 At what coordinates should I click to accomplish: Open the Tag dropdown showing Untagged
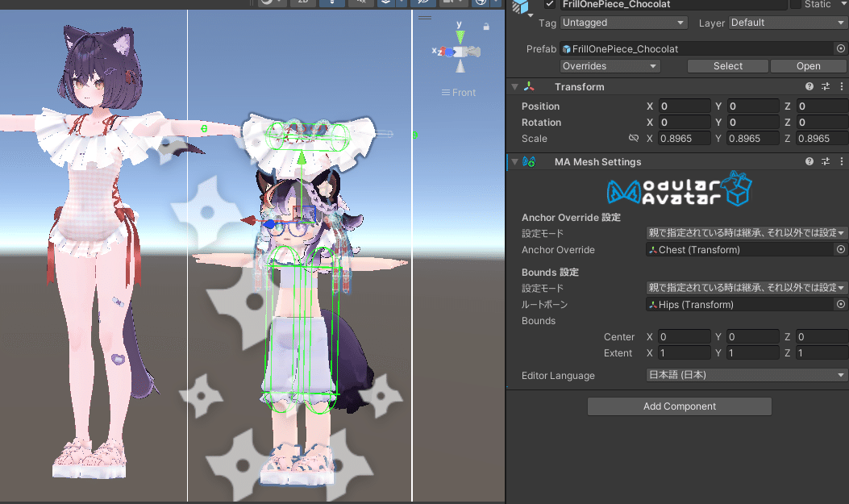[x=623, y=23]
